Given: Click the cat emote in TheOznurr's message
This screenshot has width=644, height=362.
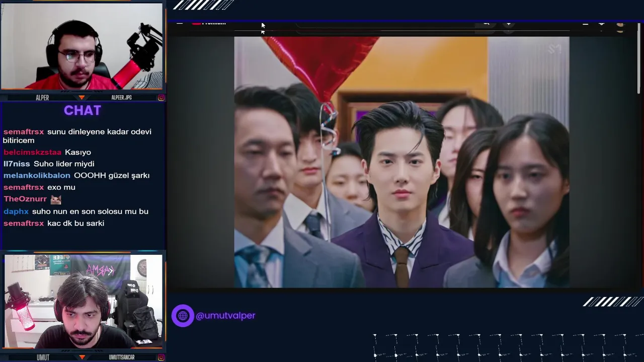Looking at the screenshot, I should pos(56,199).
